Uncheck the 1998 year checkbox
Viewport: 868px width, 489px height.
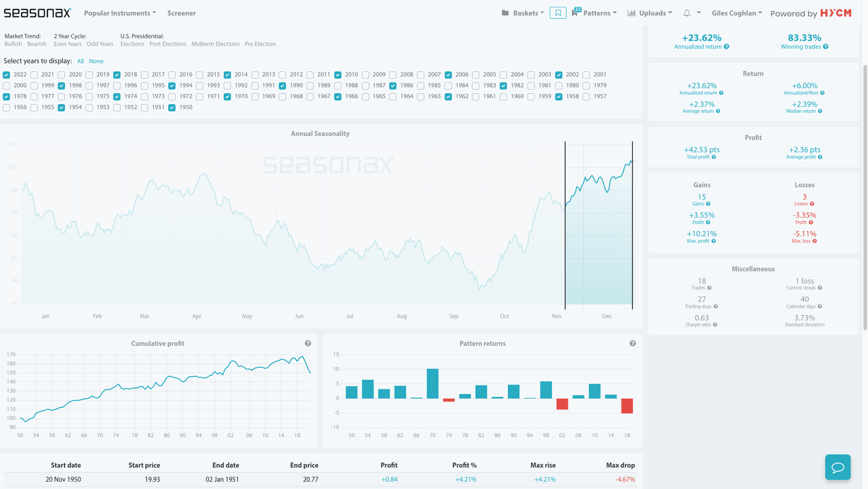(62, 86)
